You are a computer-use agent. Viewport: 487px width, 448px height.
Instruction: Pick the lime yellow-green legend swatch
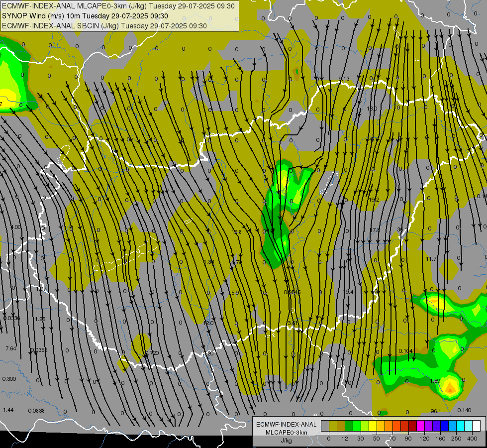[365, 426]
